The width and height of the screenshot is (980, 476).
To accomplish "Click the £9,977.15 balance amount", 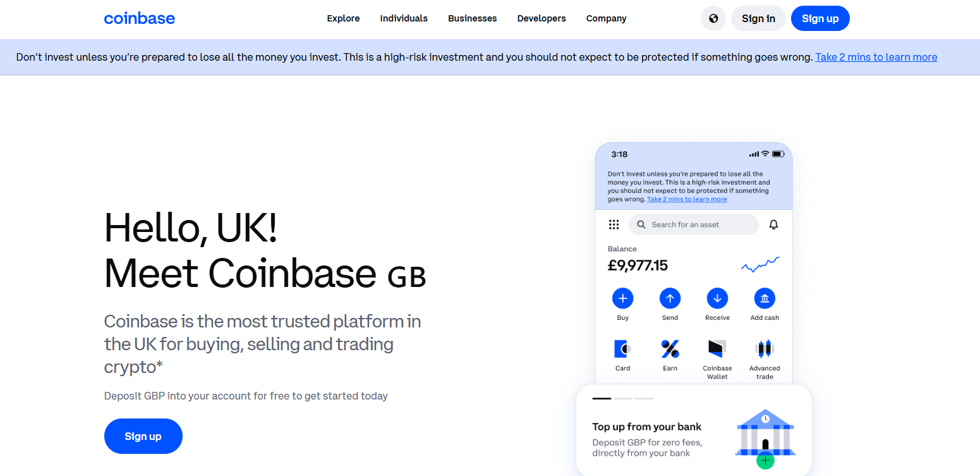I will (638, 265).
